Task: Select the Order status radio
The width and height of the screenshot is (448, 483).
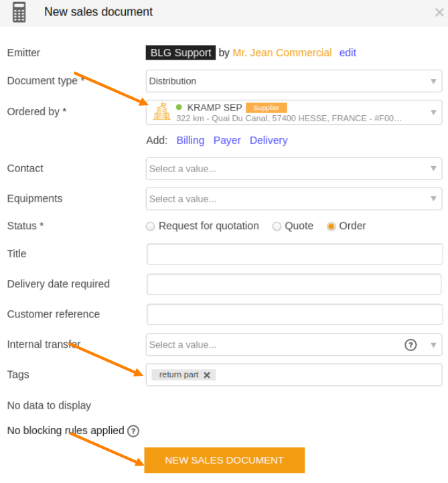Action: pos(331,226)
